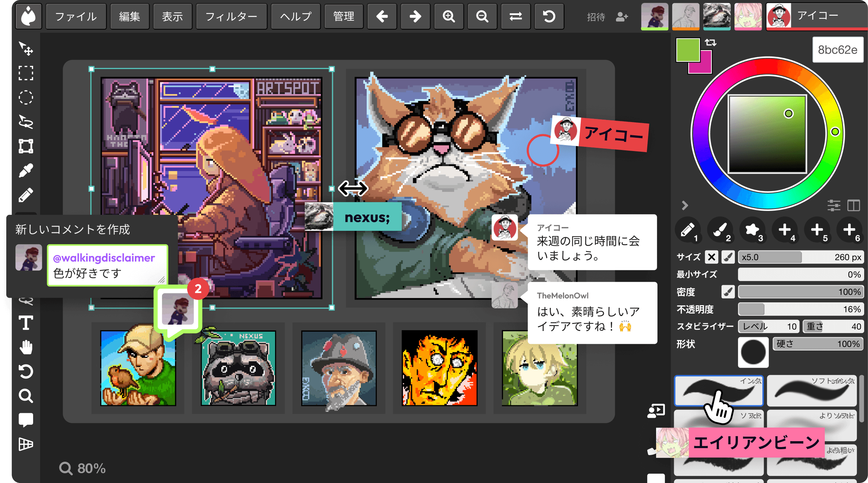Toggle pen pressure for size (サイズ)
This screenshot has height=483, width=868.
click(728, 257)
